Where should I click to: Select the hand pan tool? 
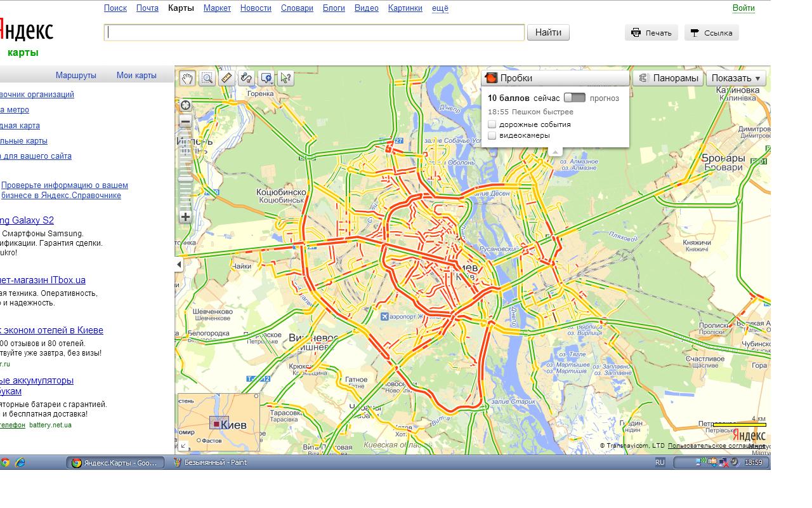pyautogui.click(x=187, y=78)
